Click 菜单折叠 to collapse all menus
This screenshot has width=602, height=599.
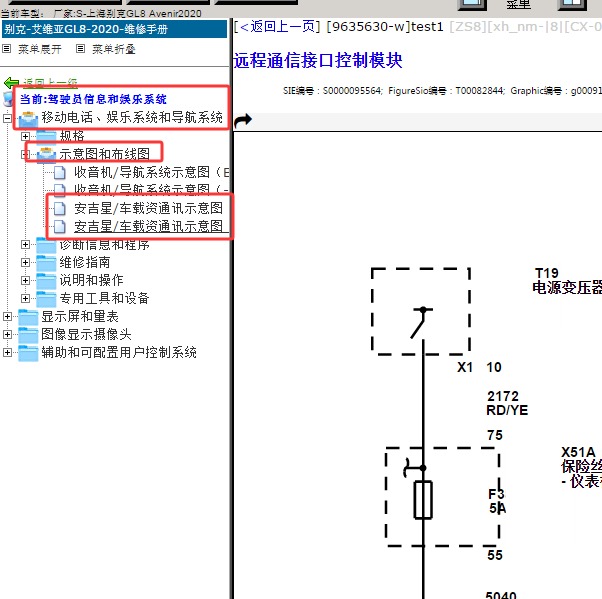click(114, 49)
